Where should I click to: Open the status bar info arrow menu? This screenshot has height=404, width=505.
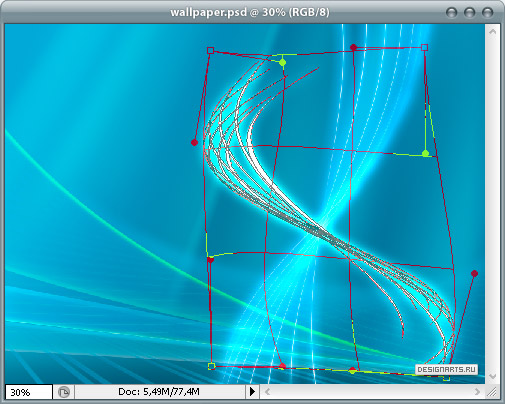point(253,391)
